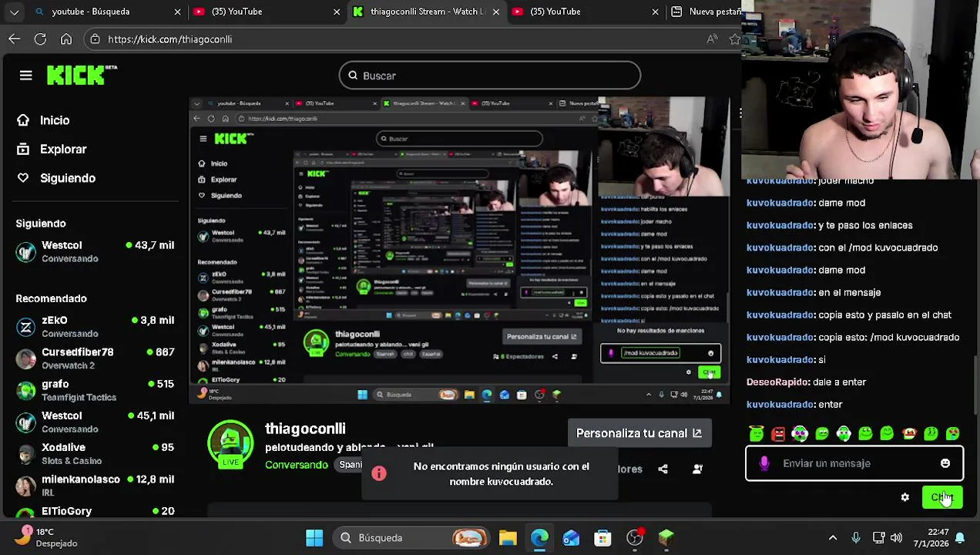The image size is (980, 555).
Task: Open Explorar in the sidebar
Action: pyautogui.click(x=52, y=149)
